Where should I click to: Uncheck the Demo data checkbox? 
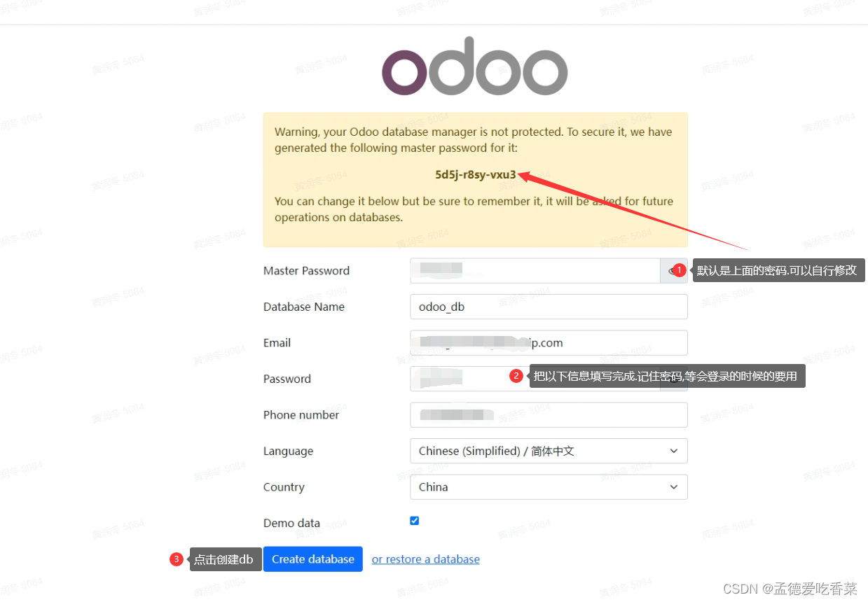tap(414, 520)
